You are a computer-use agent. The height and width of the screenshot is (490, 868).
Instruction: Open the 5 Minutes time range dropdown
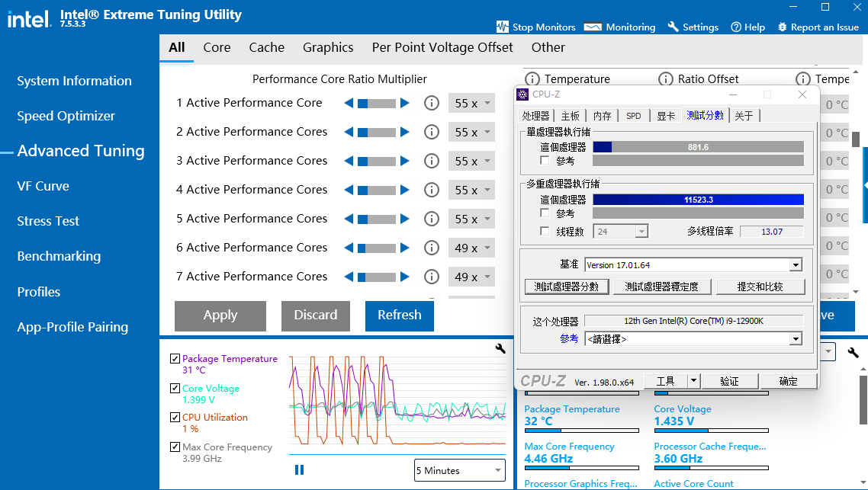460,470
